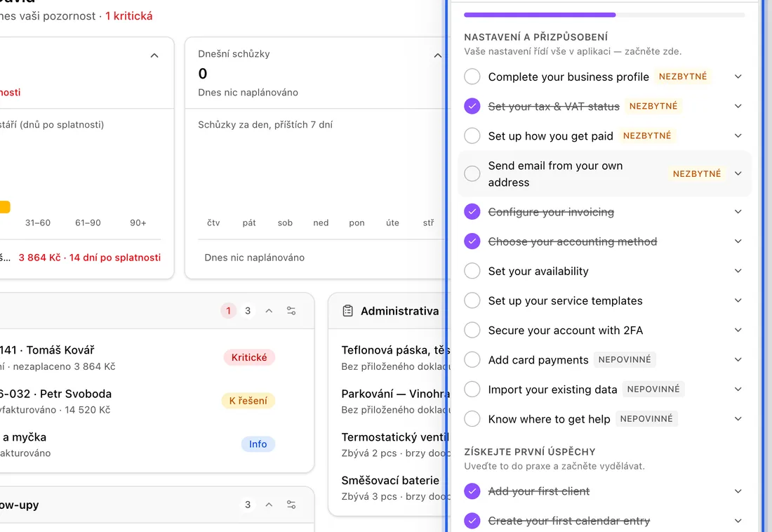Click the yellow aging chart bar

(x=5, y=207)
